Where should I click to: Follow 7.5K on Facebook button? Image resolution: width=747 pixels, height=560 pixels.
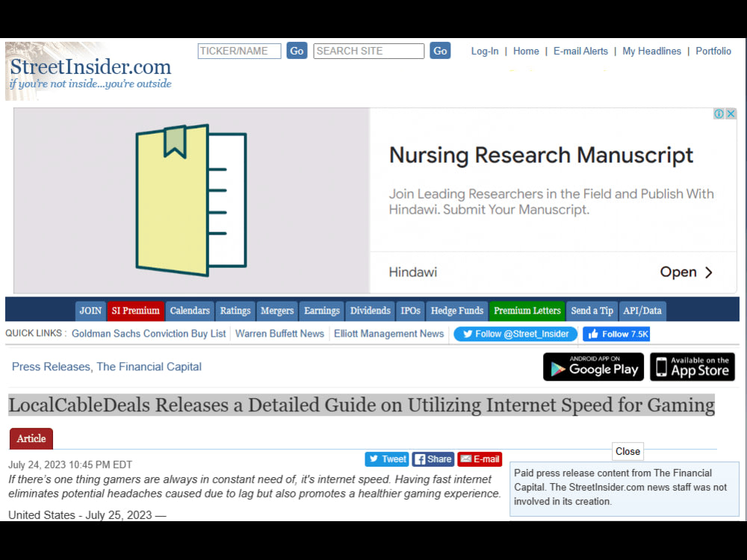[x=616, y=335]
